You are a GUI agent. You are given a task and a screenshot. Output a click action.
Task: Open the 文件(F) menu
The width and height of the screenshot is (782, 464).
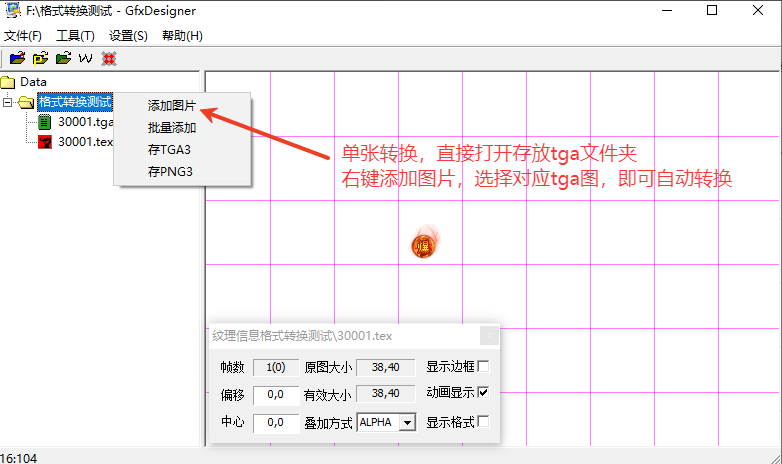(x=22, y=35)
